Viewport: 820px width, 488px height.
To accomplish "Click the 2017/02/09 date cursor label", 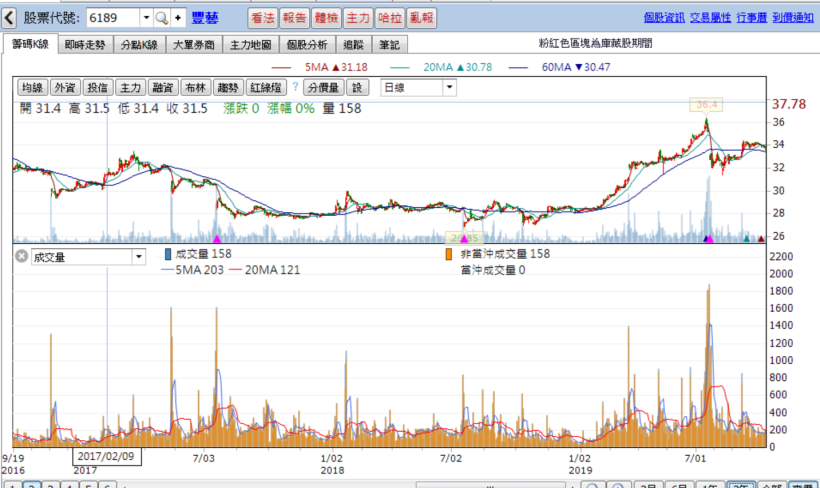I will [x=106, y=456].
